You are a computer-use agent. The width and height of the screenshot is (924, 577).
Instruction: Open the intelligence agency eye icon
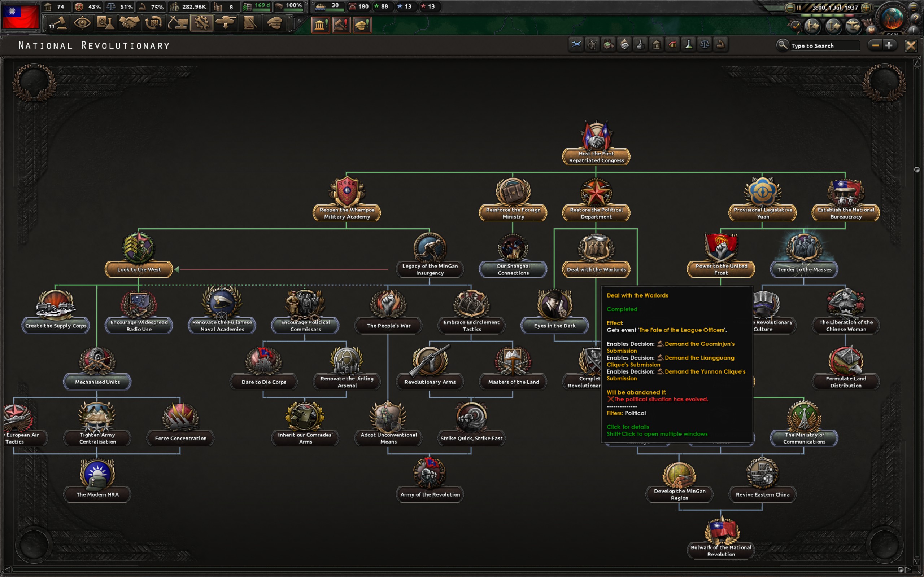click(82, 23)
